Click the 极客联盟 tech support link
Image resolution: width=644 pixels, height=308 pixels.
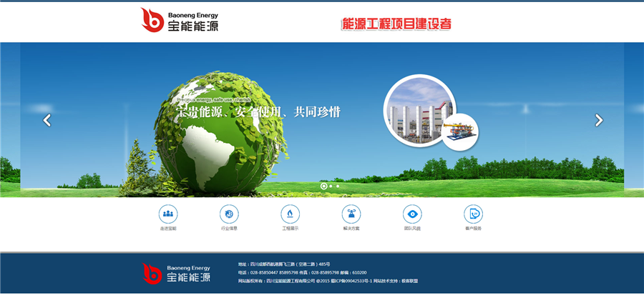tap(409, 281)
